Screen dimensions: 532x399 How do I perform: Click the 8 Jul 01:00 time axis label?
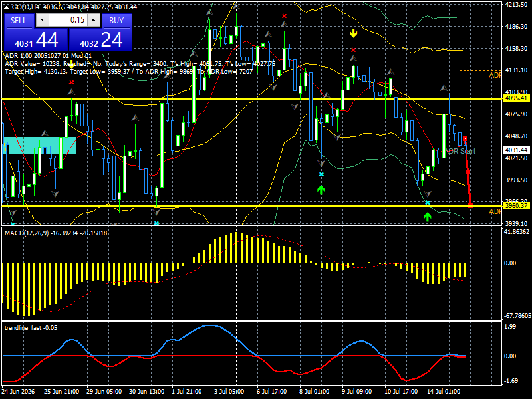[314, 392]
